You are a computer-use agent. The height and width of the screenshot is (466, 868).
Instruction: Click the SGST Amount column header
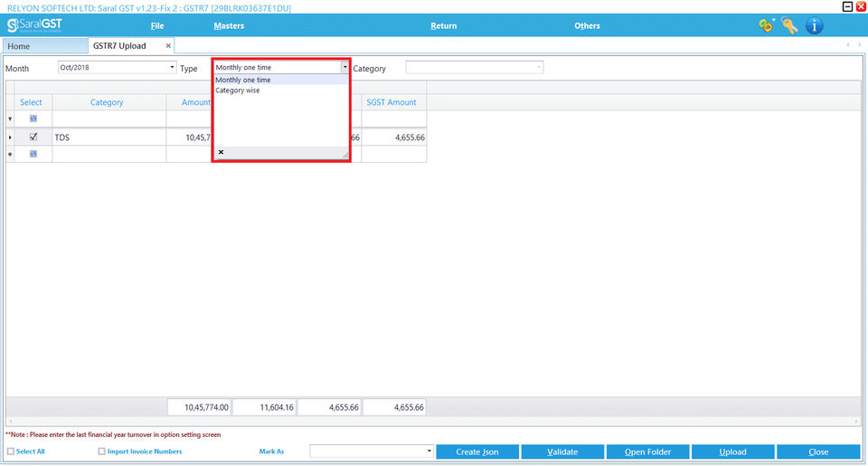(392, 102)
